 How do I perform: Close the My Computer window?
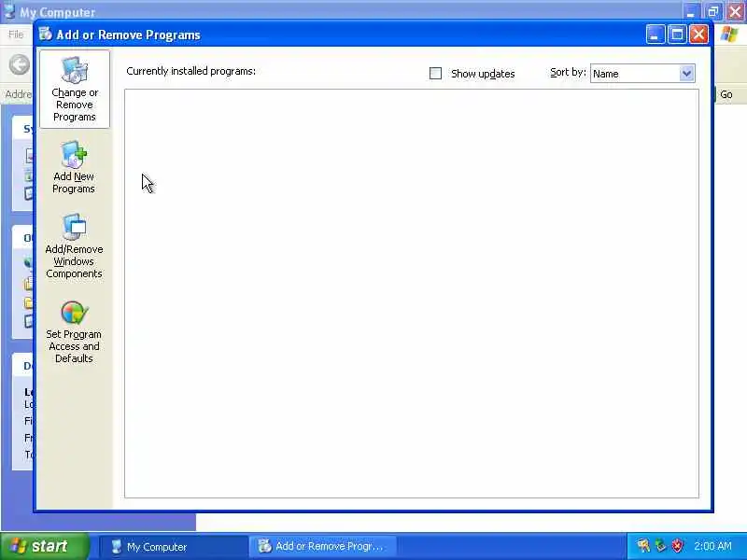coord(736,11)
